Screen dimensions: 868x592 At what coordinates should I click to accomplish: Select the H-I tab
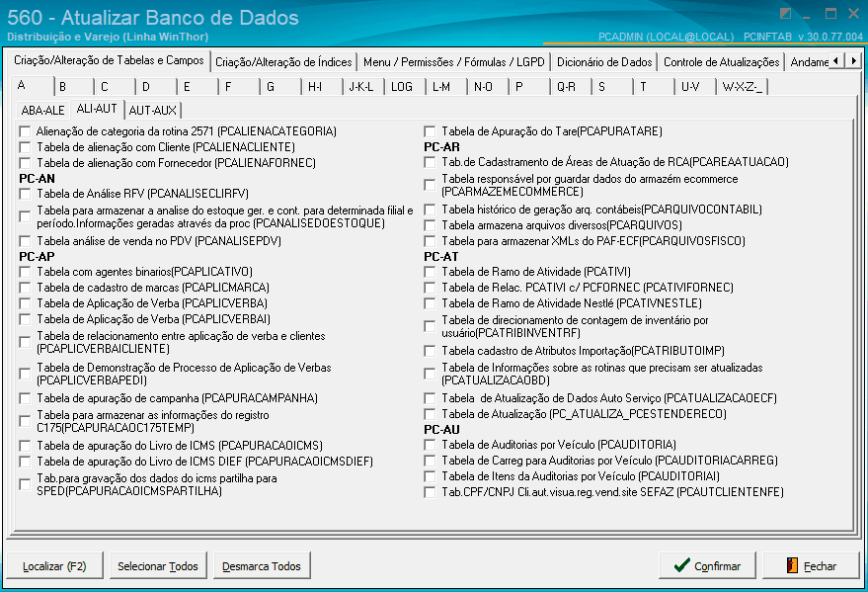click(x=323, y=87)
